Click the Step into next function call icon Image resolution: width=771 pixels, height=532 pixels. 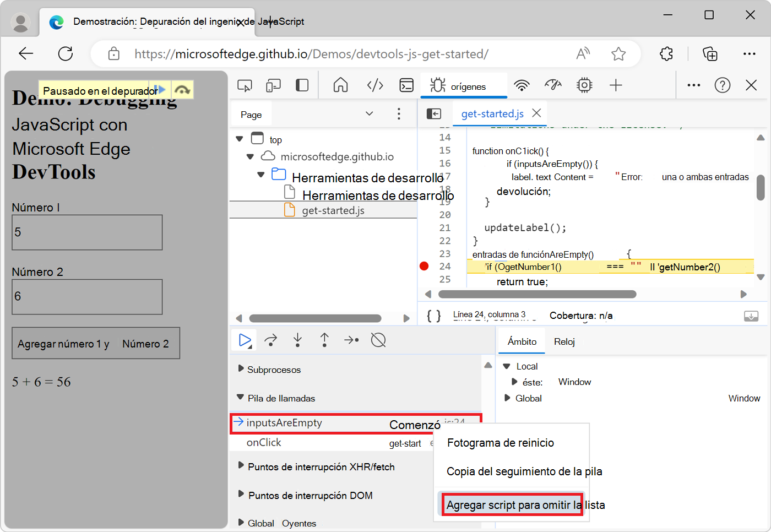(297, 340)
